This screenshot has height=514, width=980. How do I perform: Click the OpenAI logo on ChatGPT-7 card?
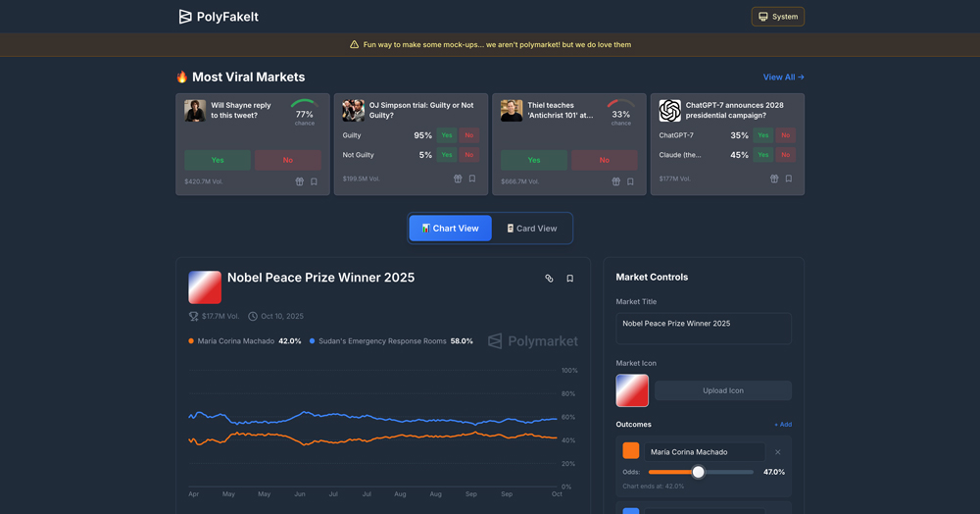pyautogui.click(x=670, y=110)
